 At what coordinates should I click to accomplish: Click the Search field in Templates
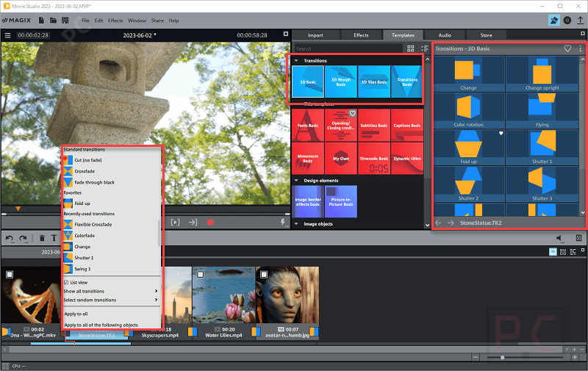pos(348,48)
